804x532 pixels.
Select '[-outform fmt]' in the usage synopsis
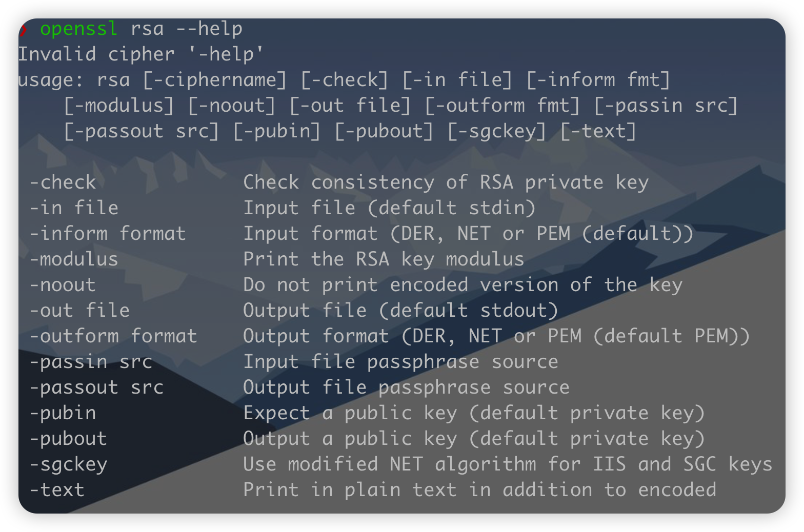pyautogui.click(x=502, y=106)
